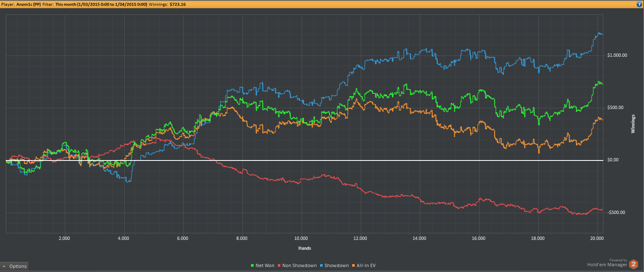
Task: Toggle the orange All-In EV legend entry
Action: (x=365, y=266)
